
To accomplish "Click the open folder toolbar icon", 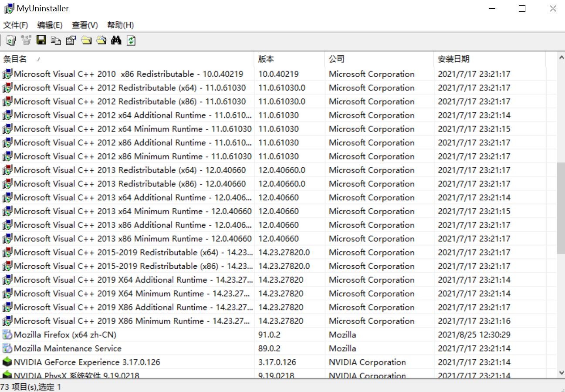I will 101,41.
